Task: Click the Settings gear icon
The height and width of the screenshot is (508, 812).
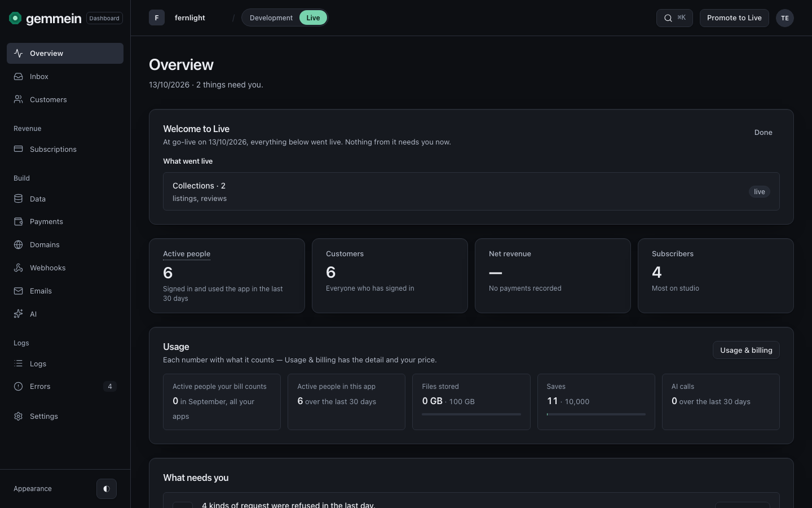Action: [19, 416]
